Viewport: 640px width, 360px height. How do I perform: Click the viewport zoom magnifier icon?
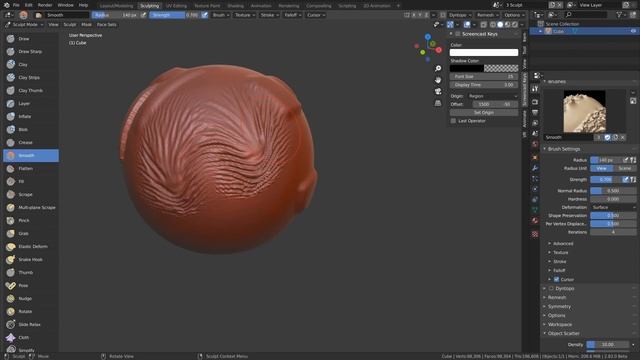point(438,68)
